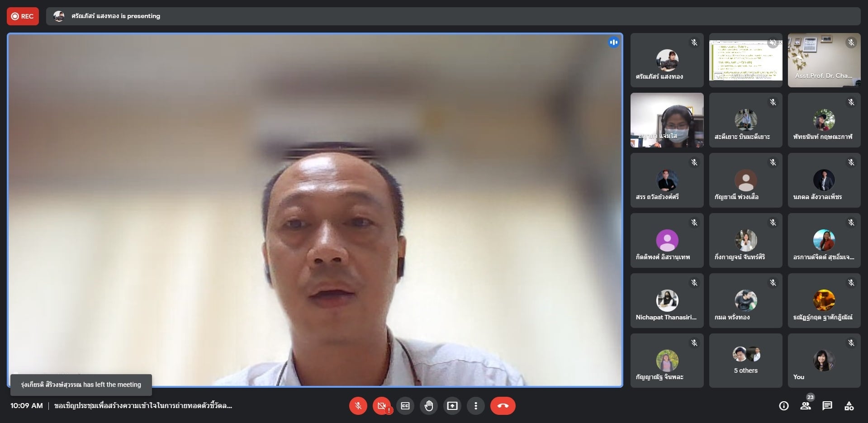Image resolution: width=868 pixels, height=423 pixels.
Task: Click the red REC recording indicator
Action: pos(23,16)
